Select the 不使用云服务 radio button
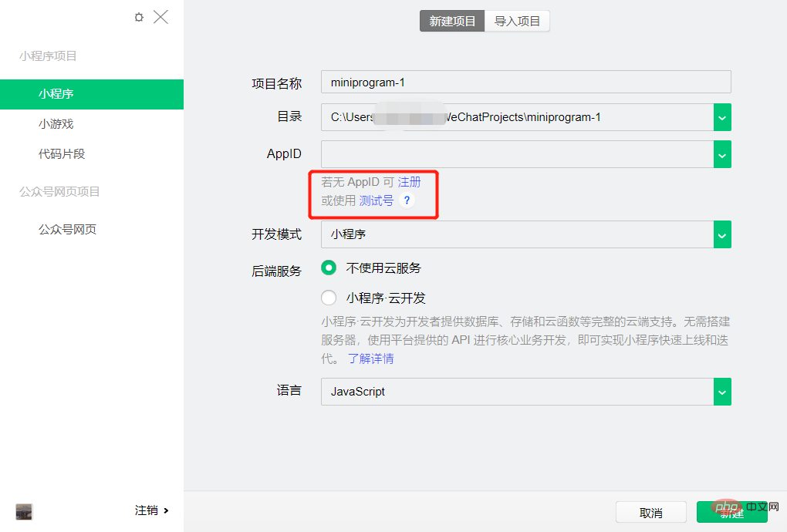The height and width of the screenshot is (532, 787). [329, 269]
